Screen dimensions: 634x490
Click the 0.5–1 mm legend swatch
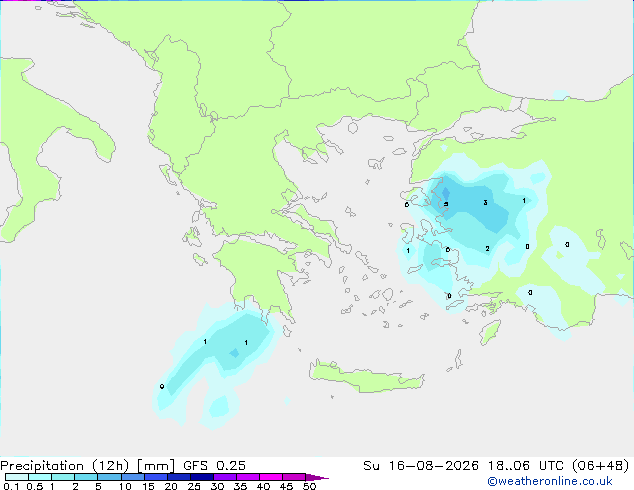click(x=40, y=477)
